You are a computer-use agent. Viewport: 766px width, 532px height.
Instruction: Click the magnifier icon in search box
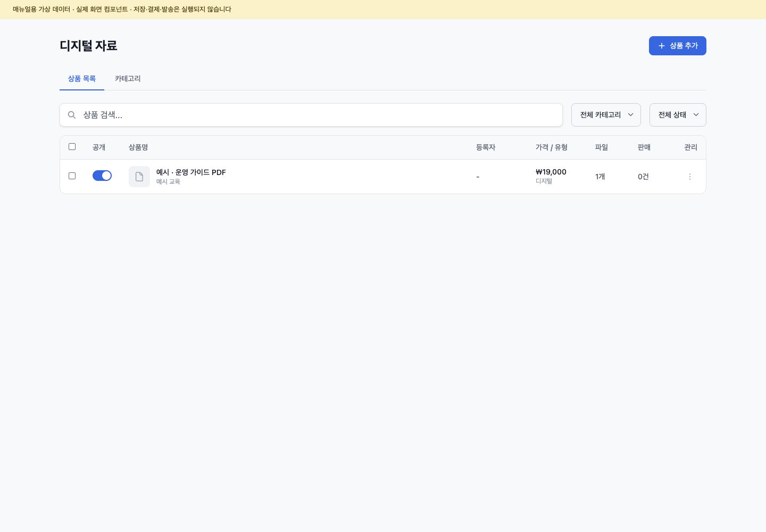coord(72,115)
